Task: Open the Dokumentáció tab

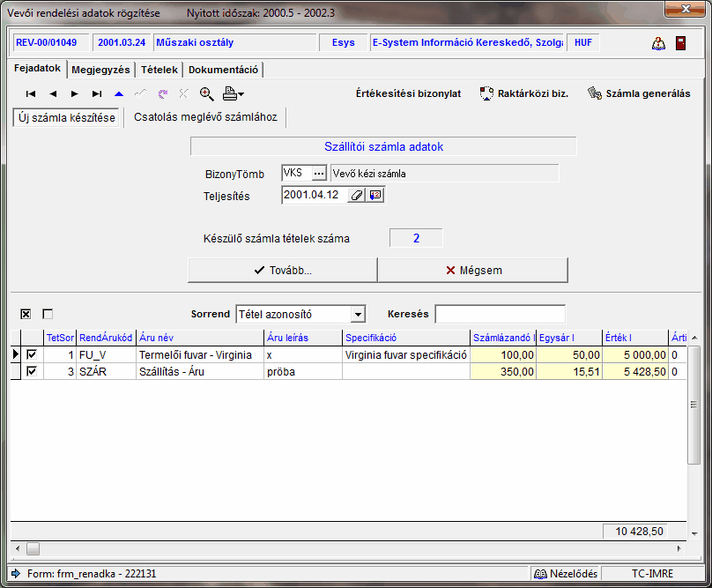Action: pyautogui.click(x=224, y=70)
